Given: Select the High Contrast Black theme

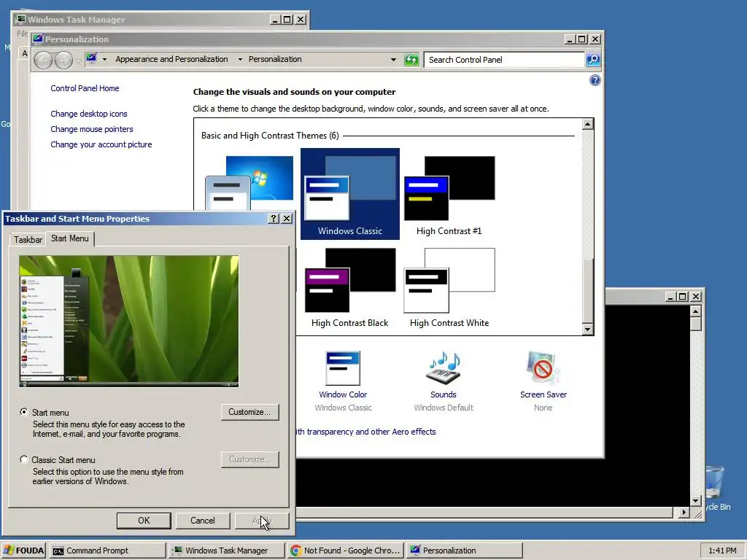Looking at the screenshot, I should point(349,287).
